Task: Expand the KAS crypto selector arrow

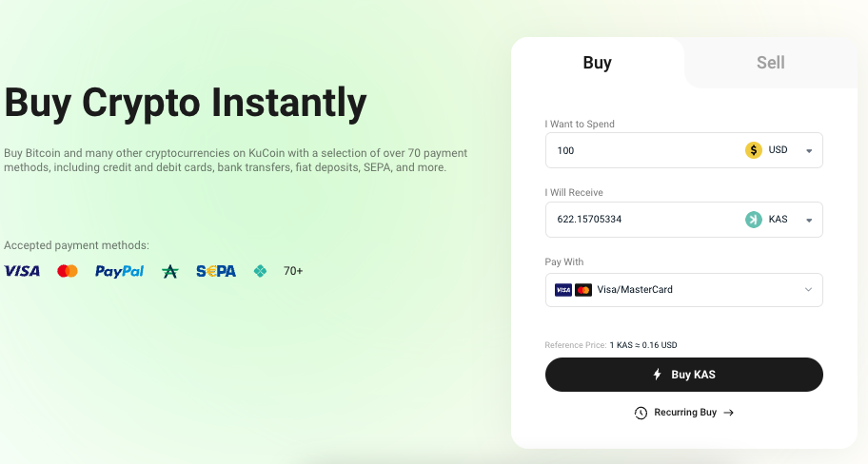Action: [808, 220]
